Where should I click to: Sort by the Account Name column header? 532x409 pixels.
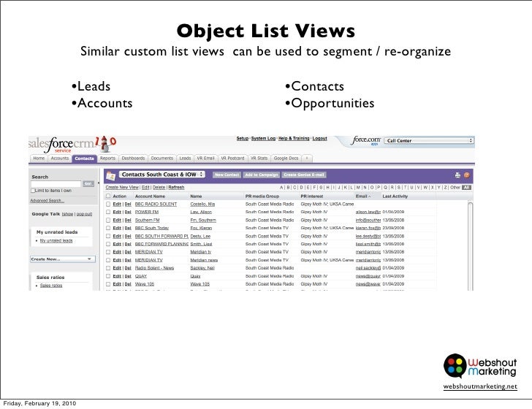click(x=150, y=196)
